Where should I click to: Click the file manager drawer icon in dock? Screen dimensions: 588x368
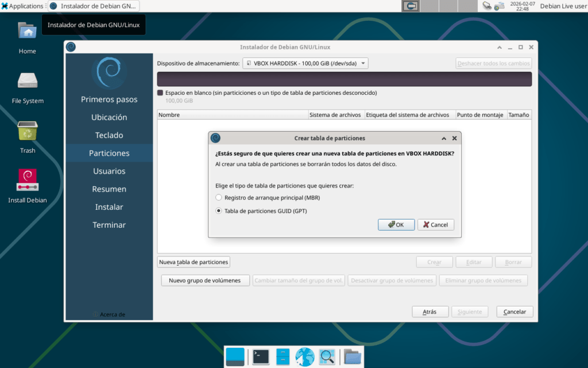pyautogui.click(x=283, y=357)
